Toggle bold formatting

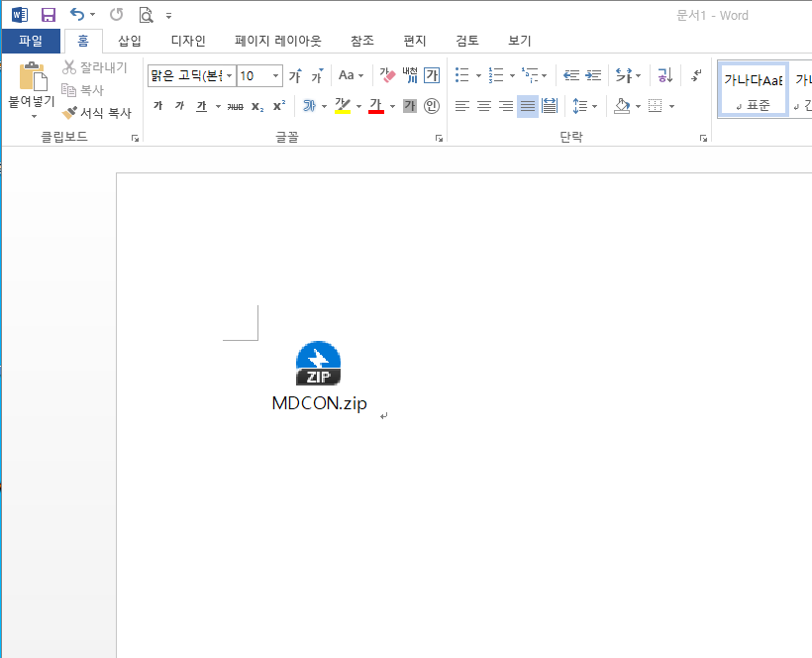click(158, 106)
